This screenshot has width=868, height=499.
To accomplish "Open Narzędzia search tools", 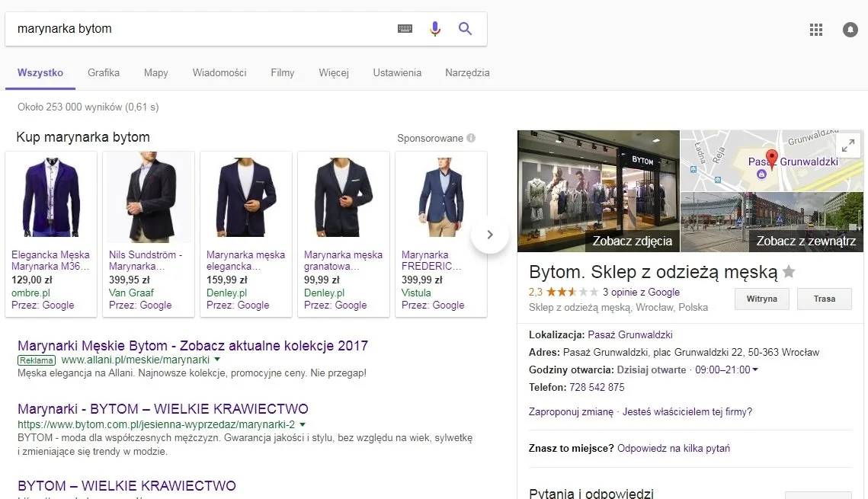I will coord(467,72).
